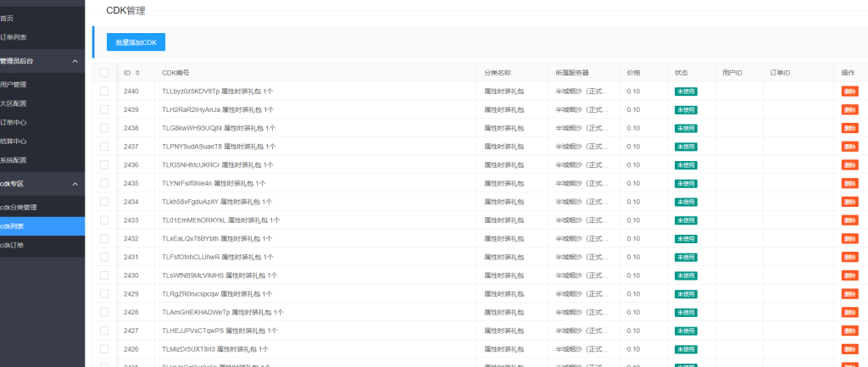Click the CDK code TLLbyz0z5KDV9Tp cell

pos(191,92)
